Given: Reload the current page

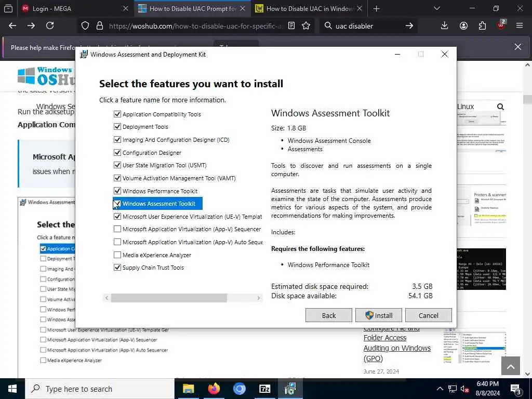Looking at the screenshot, I should 50,26.
